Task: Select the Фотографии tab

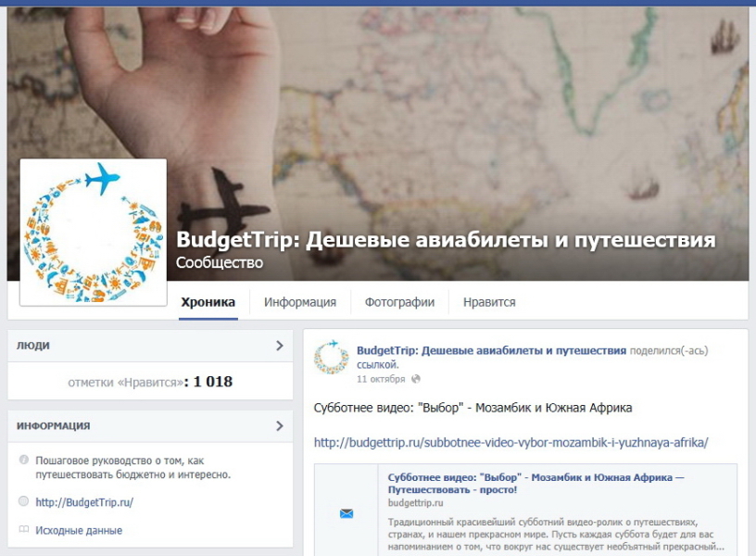Action: pos(399,302)
